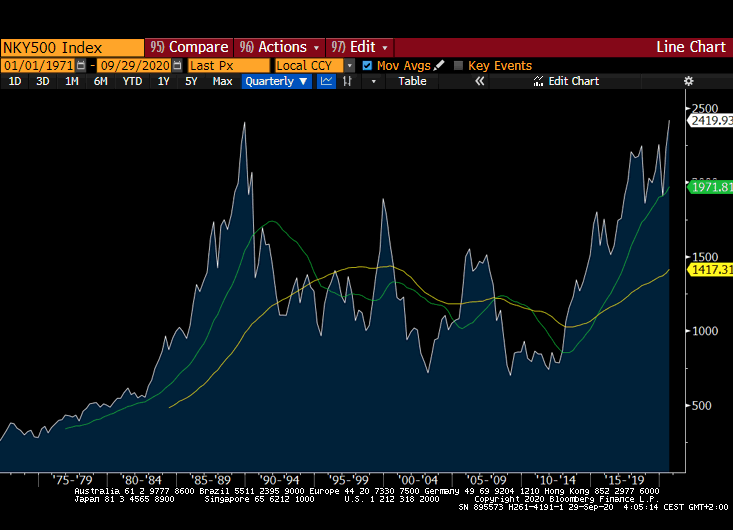
Task: Expand the Quarterly periodicity dropdown
Action: click(276, 81)
